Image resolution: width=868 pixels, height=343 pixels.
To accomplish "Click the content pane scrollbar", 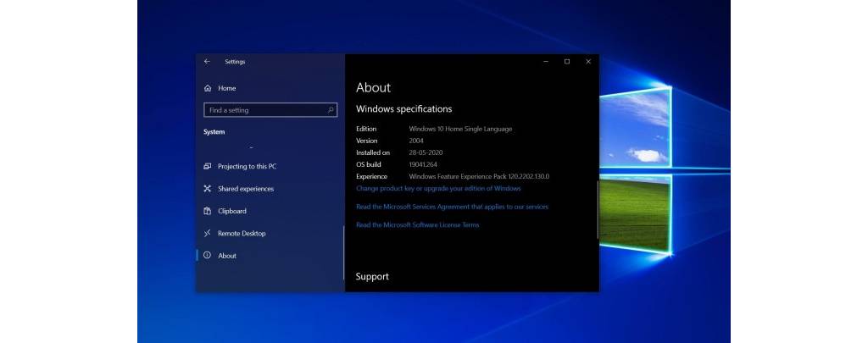I will pos(598,210).
